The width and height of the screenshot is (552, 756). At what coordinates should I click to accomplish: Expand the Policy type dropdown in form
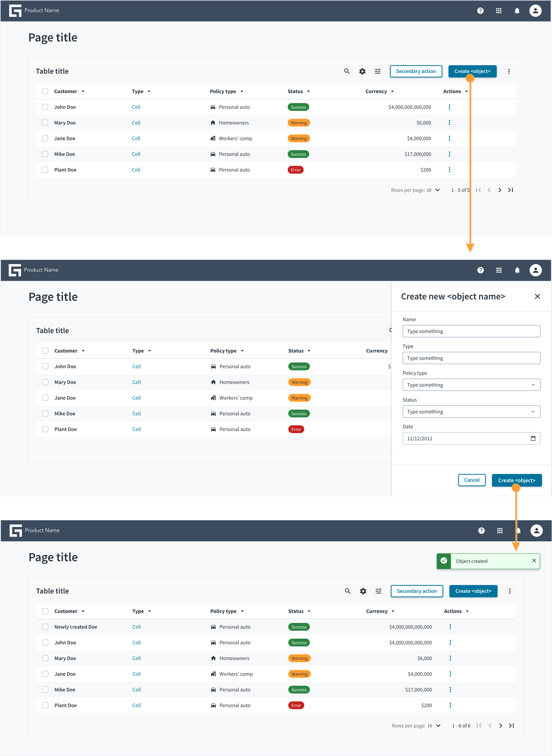pyautogui.click(x=471, y=385)
